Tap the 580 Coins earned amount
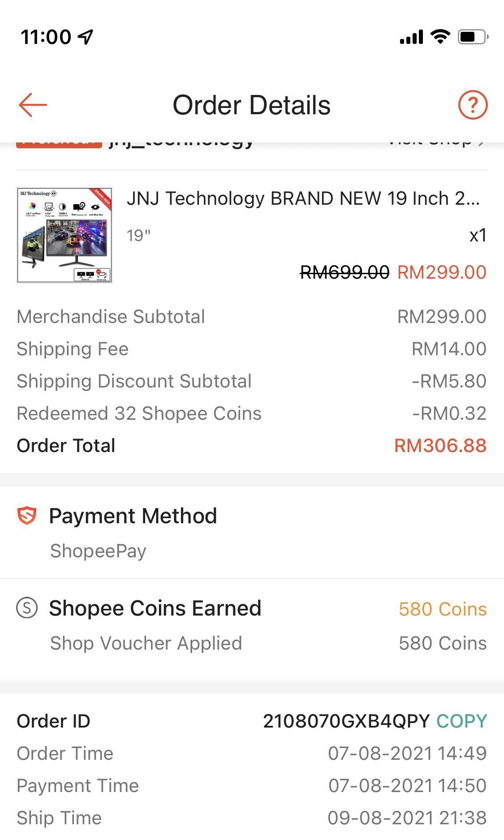This screenshot has width=504, height=840. pyautogui.click(x=443, y=609)
